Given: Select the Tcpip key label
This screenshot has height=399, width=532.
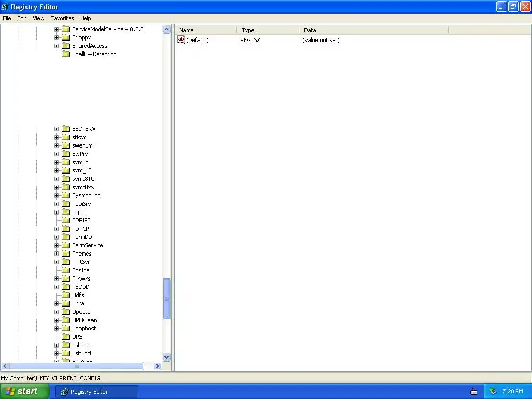Looking at the screenshot, I should [79, 212].
